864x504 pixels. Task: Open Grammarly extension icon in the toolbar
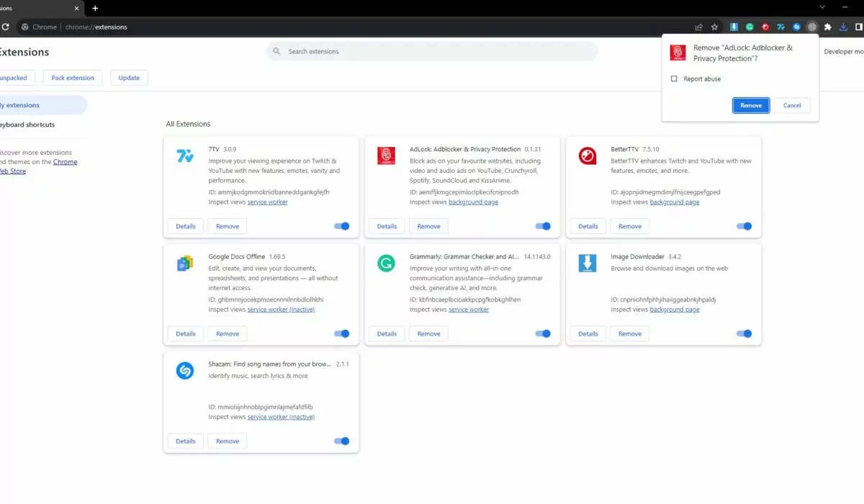(750, 27)
